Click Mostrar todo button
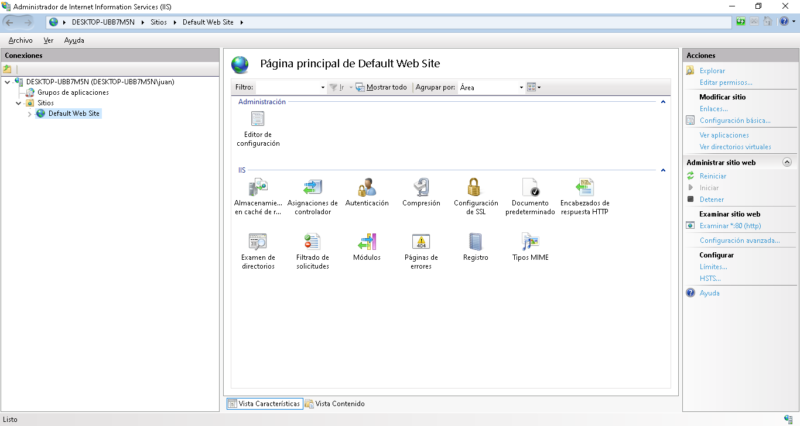Screen dimensions: 800x426 (x=381, y=88)
